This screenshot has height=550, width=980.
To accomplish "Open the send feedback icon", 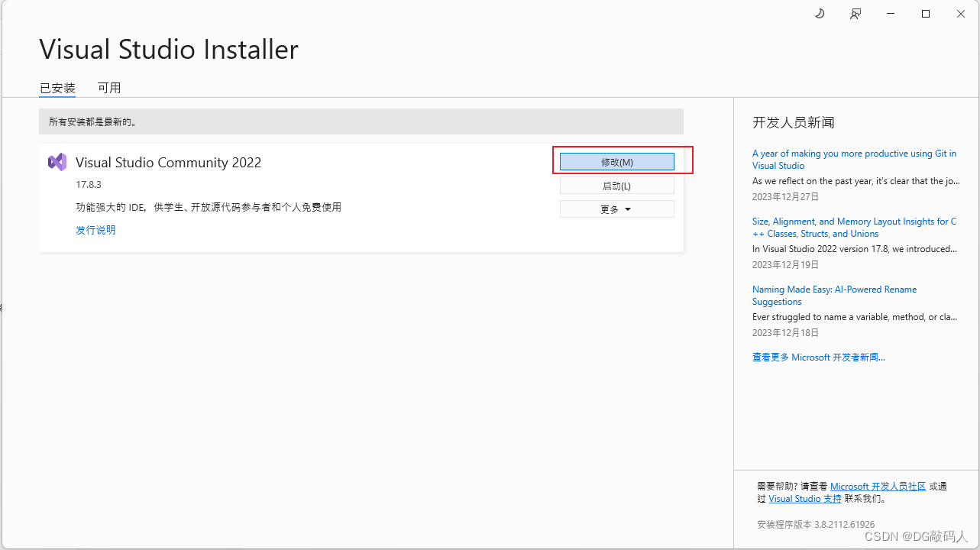I will coord(855,14).
